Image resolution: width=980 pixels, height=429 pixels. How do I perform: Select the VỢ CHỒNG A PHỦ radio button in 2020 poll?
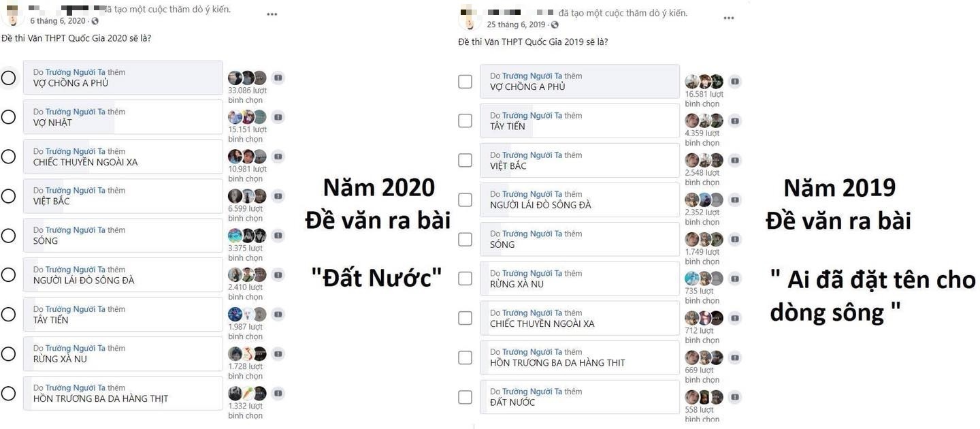tap(8, 78)
